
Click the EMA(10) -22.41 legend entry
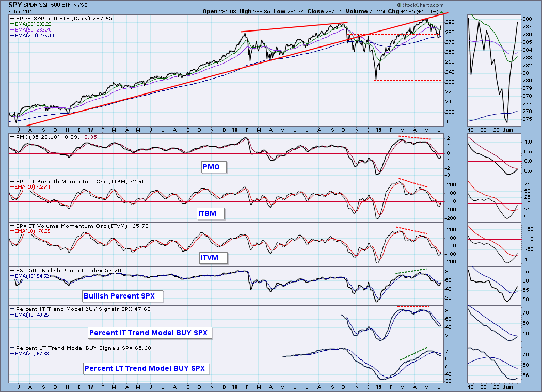click(30, 187)
